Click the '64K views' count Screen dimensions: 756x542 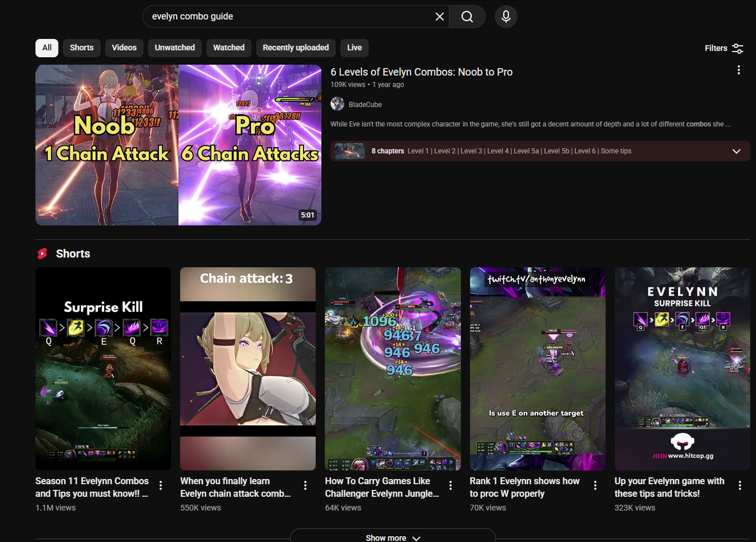coord(343,508)
